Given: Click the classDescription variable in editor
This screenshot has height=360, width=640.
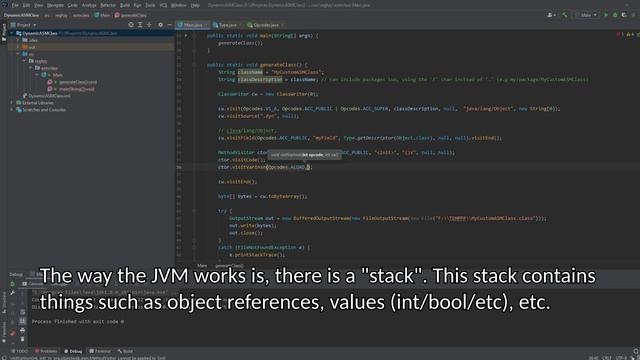Looking at the screenshot, I should (x=260, y=80).
